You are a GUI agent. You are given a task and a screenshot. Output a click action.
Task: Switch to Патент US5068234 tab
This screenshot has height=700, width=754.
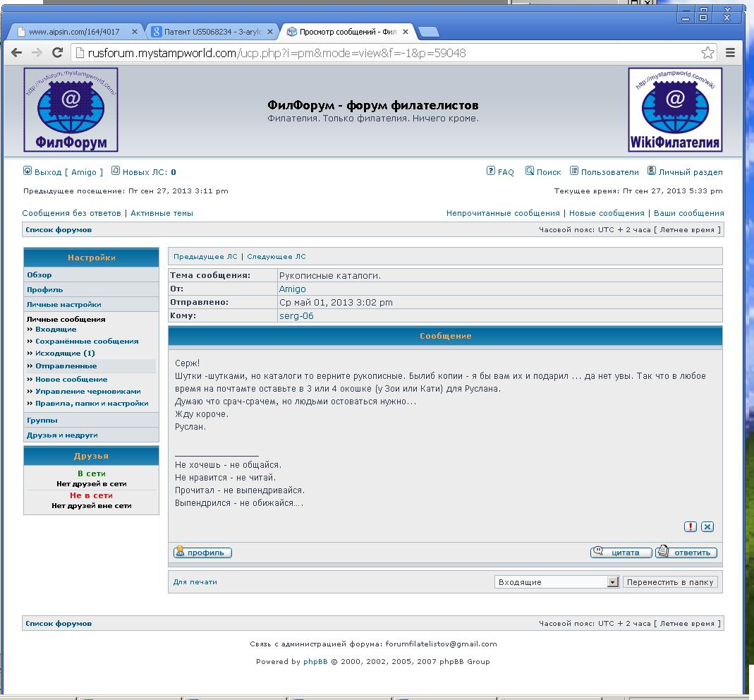point(212,32)
